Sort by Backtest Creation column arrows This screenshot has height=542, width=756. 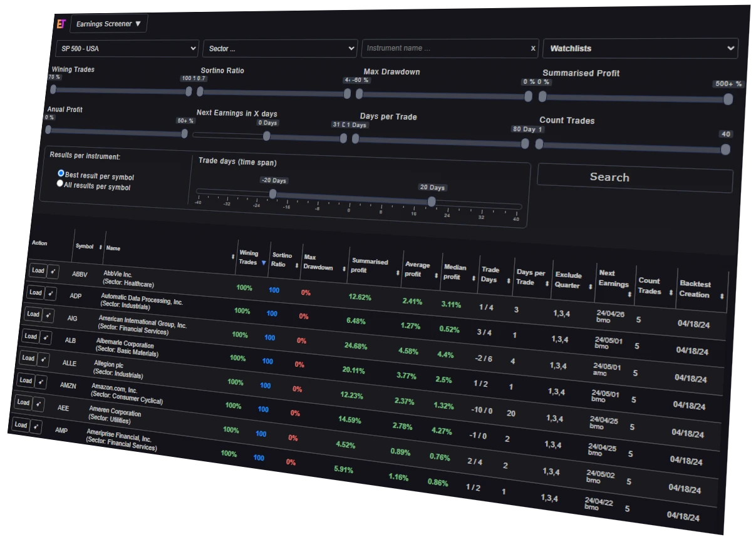pos(722,296)
